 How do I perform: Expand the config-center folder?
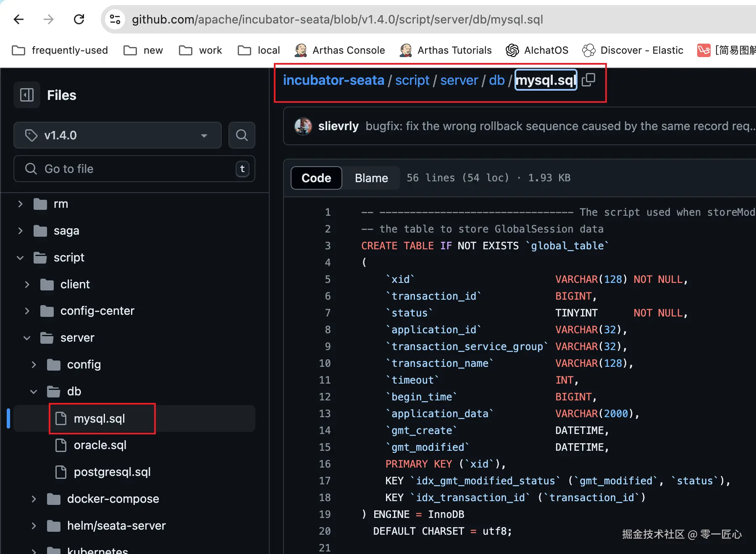(27, 311)
